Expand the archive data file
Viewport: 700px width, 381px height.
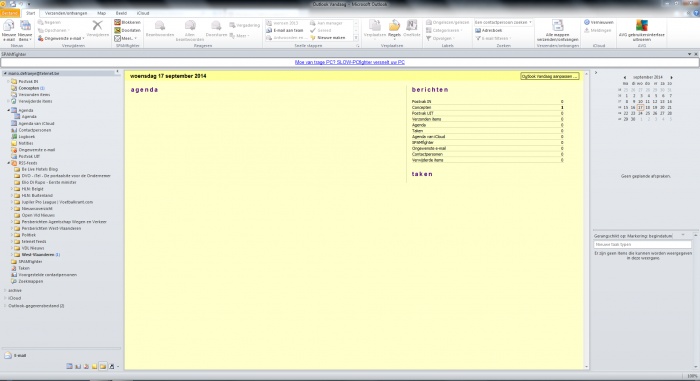(5, 290)
